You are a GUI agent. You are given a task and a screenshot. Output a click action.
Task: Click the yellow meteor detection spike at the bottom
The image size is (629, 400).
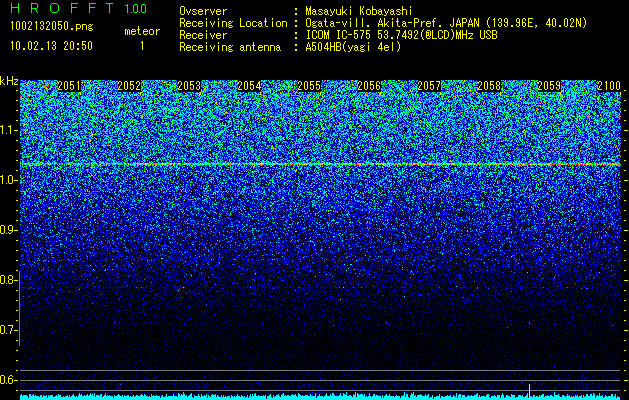pyautogui.click(x=530, y=391)
